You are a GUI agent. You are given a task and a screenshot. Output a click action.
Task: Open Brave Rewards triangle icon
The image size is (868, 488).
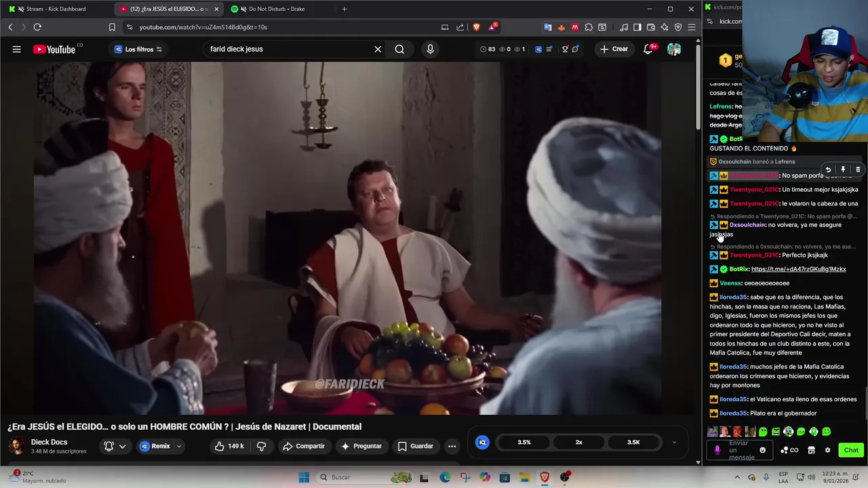coord(492,27)
